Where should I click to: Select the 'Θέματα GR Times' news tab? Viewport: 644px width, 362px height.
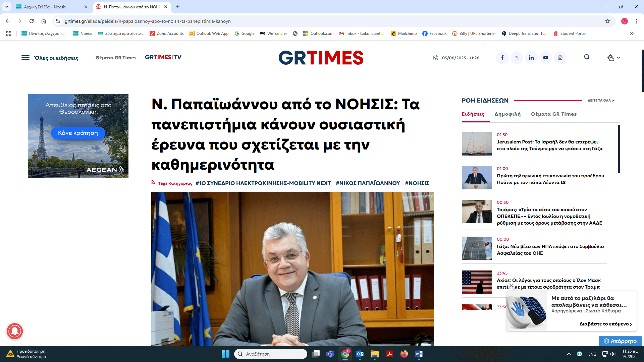[x=553, y=114]
